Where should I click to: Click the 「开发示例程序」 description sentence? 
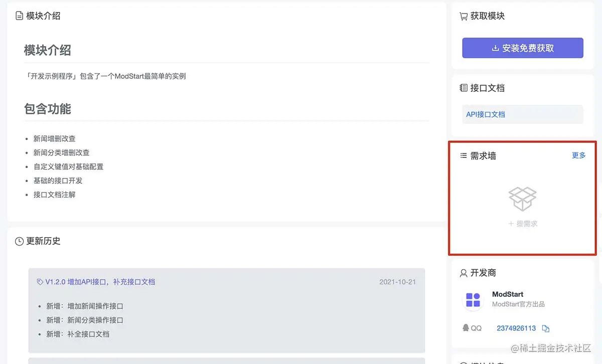point(105,76)
